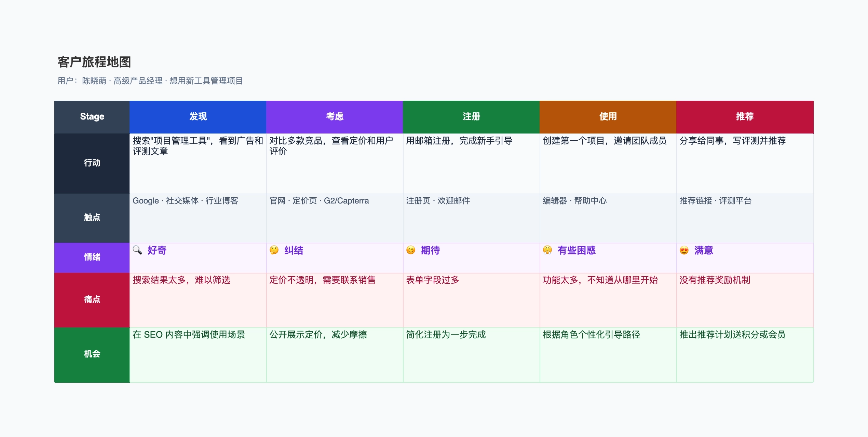This screenshot has height=437, width=868.
Task: Select the thinking-face emoji beside 纠结
Action: (x=274, y=250)
